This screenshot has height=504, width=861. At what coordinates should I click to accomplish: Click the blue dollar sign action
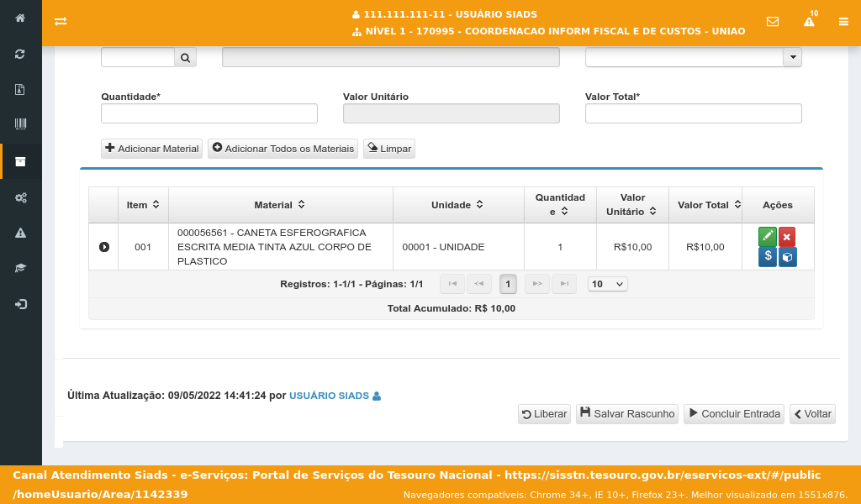(x=768, y=256)
